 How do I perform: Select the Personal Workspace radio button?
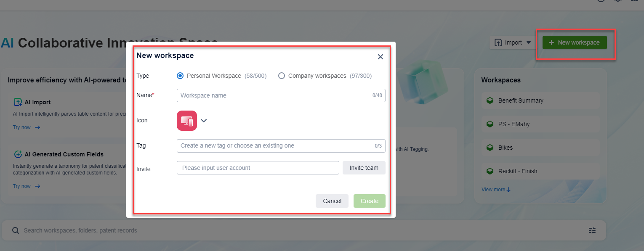[x=180, y=76]
